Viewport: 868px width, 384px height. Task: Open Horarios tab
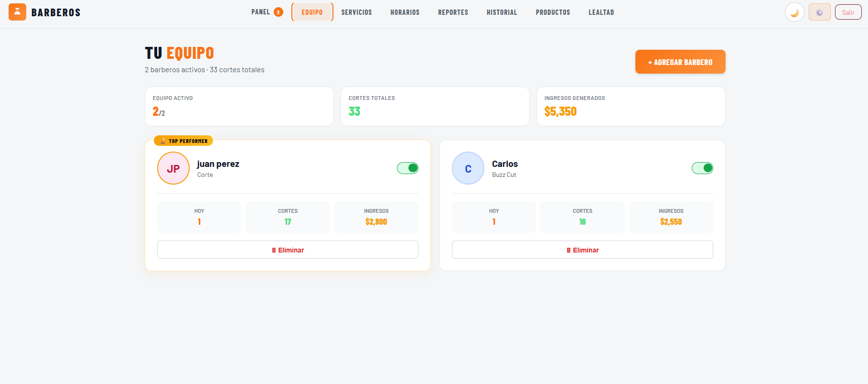tap(405, 12)
